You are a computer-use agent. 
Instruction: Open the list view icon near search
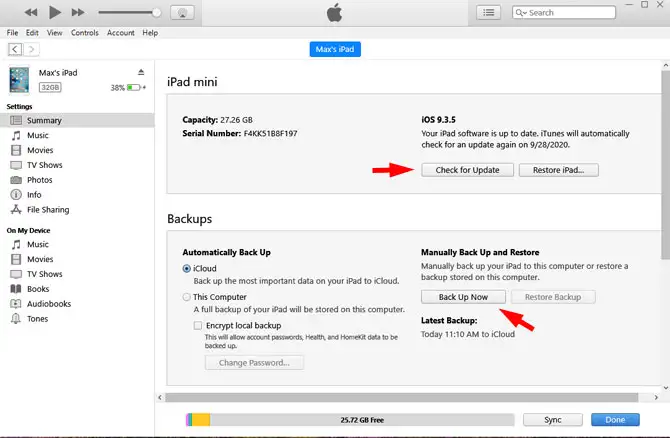[488, 12]
